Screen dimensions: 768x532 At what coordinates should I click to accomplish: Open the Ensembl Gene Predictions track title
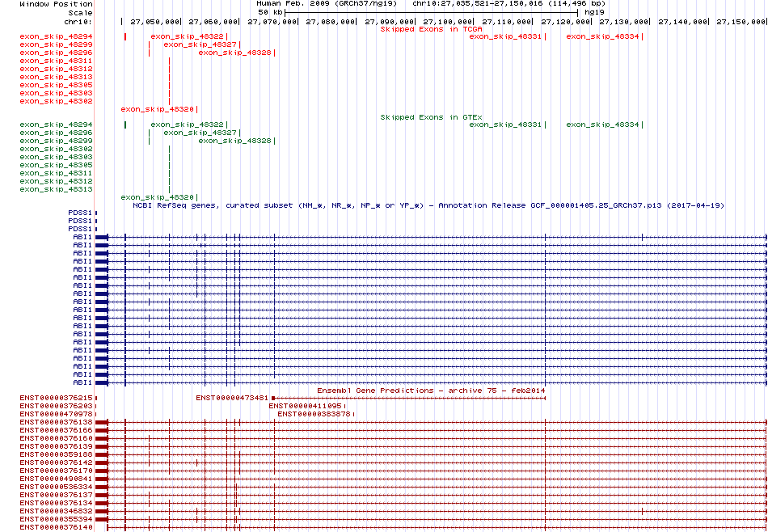click(431, 391)
